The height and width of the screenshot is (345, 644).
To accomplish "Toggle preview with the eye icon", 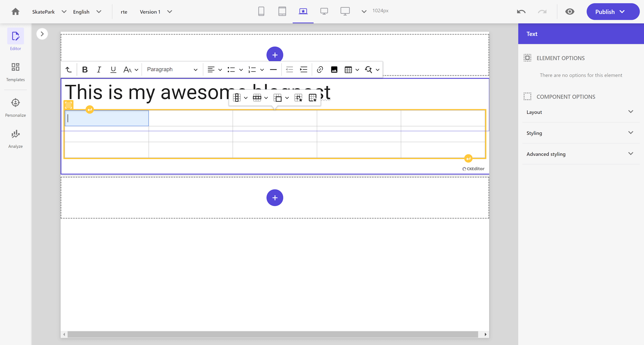I will [x=570, y=12].
